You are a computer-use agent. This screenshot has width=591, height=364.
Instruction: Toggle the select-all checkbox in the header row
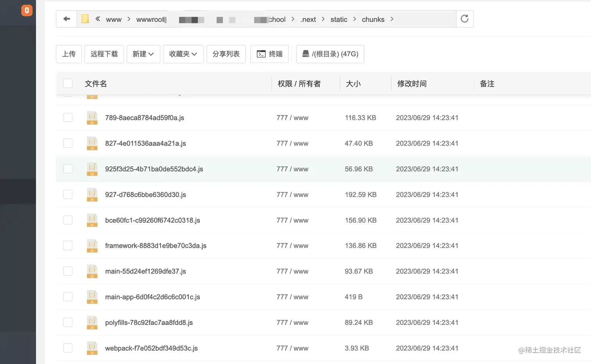[x=68, y=83]
